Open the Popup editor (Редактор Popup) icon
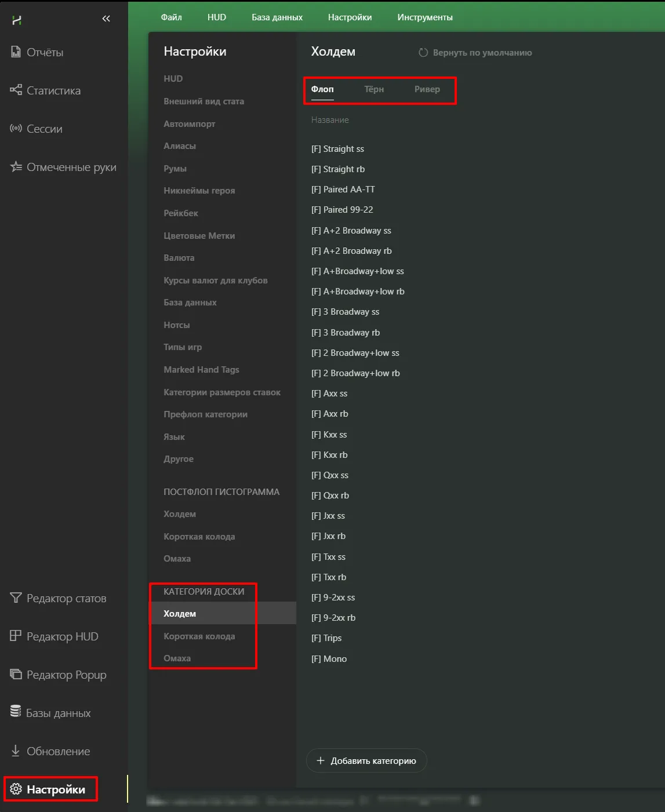665x812 pixels. 16,675
